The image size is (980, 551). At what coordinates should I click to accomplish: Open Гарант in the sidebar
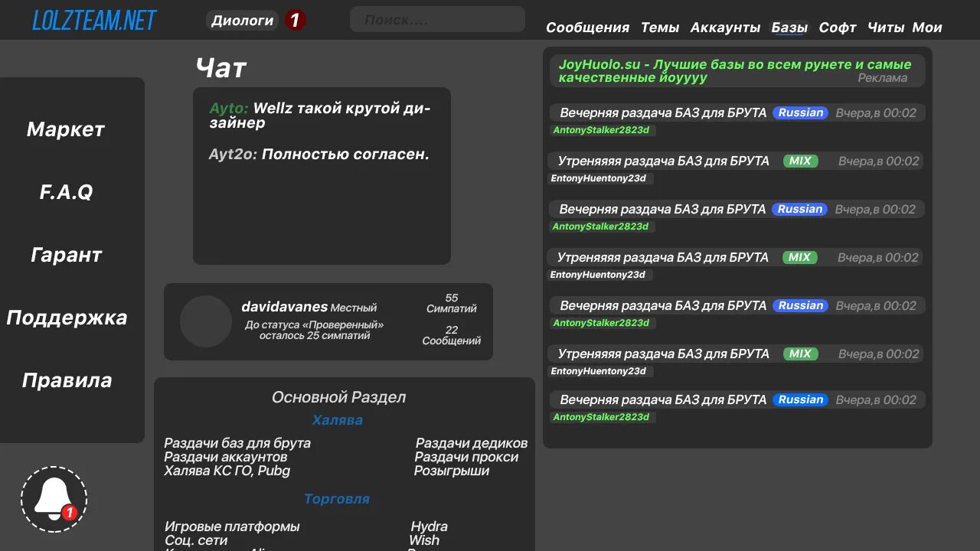[x=66, y=255]
